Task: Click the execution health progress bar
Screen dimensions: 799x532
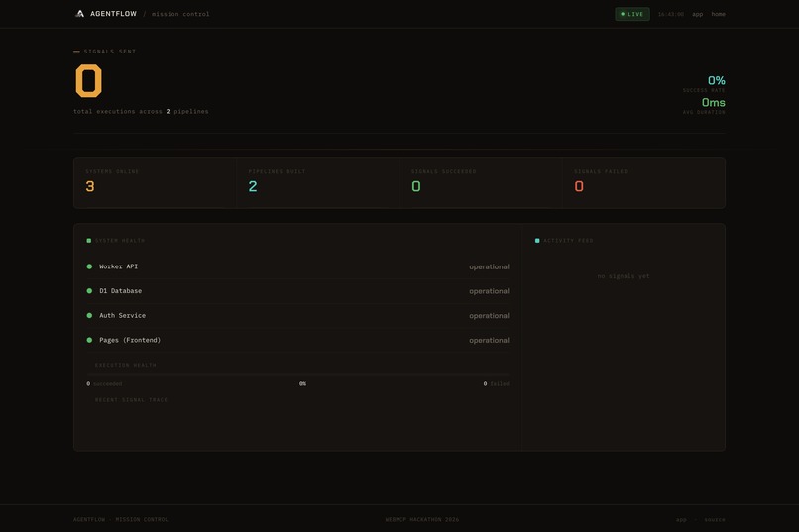Action: (297, 375)
